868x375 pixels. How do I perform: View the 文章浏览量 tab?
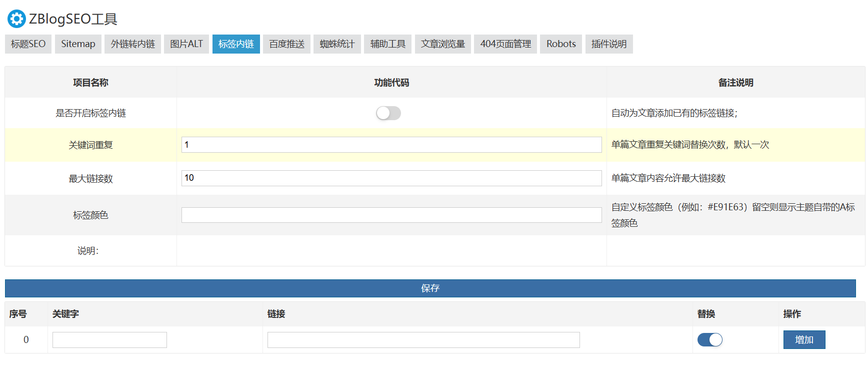point(442,44)
